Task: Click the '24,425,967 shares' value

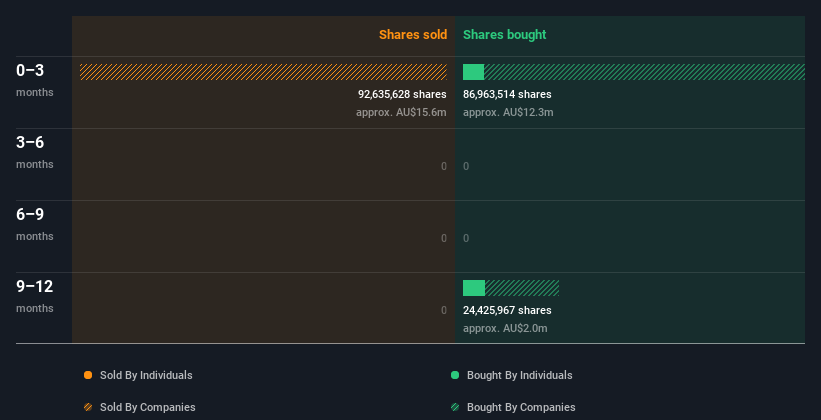Action: (507, 310)
